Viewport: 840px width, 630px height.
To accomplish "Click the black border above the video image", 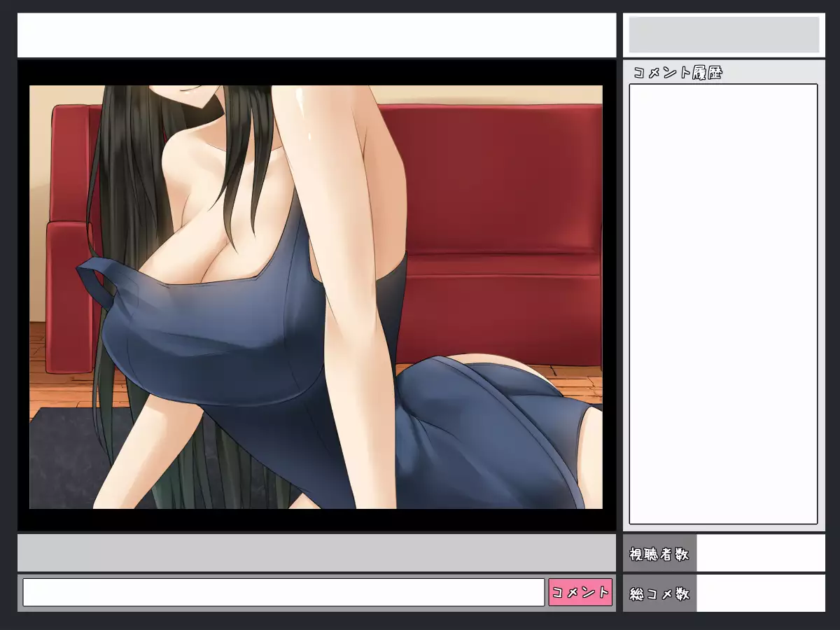I will pos(316,72).
